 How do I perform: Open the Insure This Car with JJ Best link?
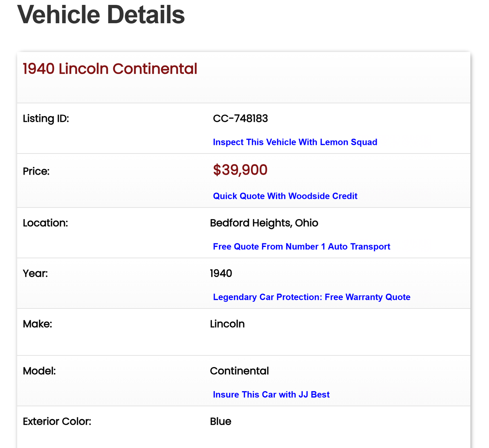tap(271, 395)
